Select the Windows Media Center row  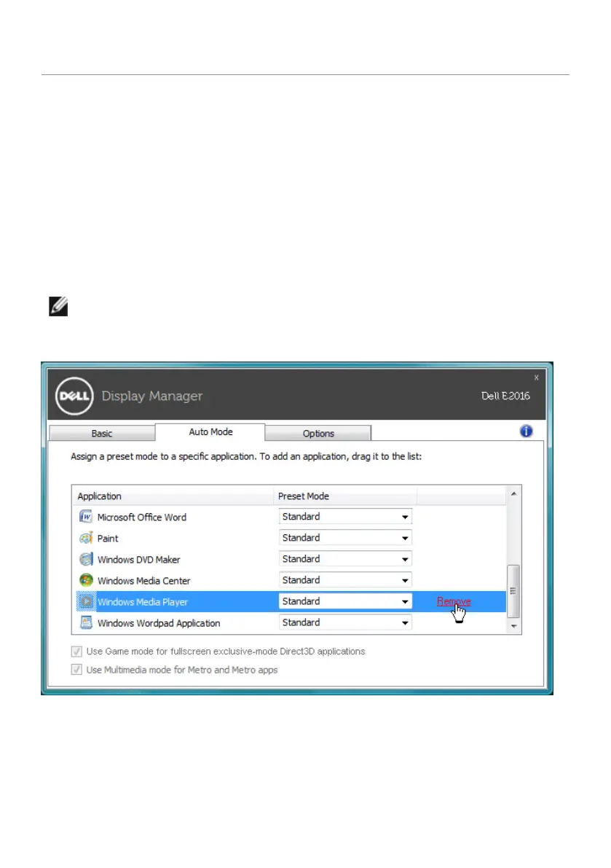coord(289,580)
